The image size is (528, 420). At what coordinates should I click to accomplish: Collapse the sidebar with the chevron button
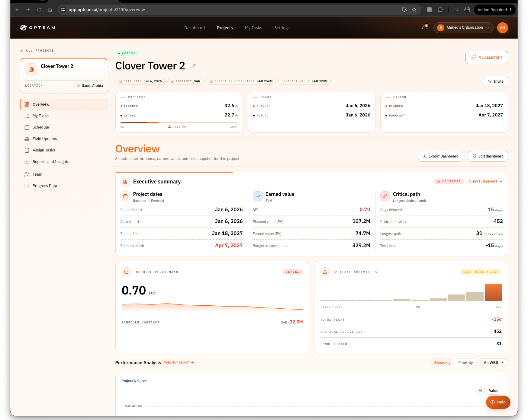click(108, 66)
